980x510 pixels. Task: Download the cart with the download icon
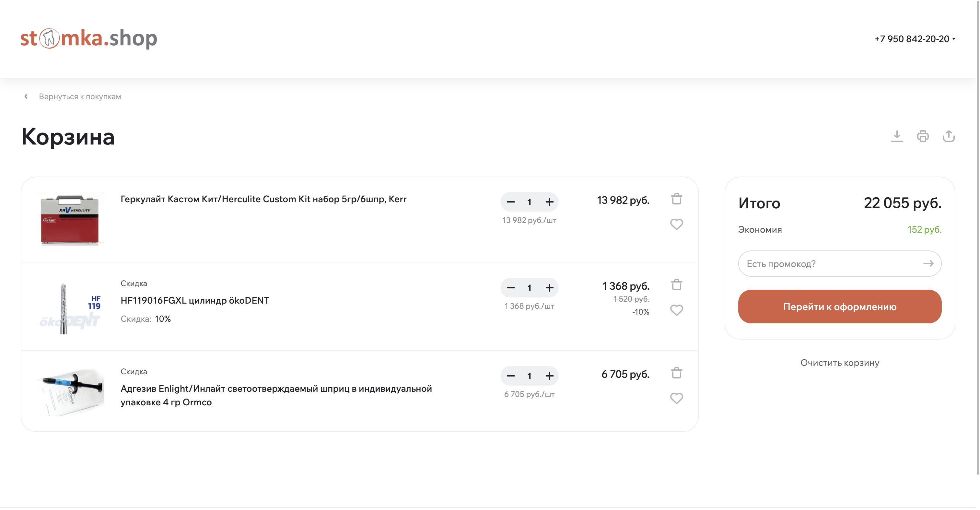click(897, 136)
